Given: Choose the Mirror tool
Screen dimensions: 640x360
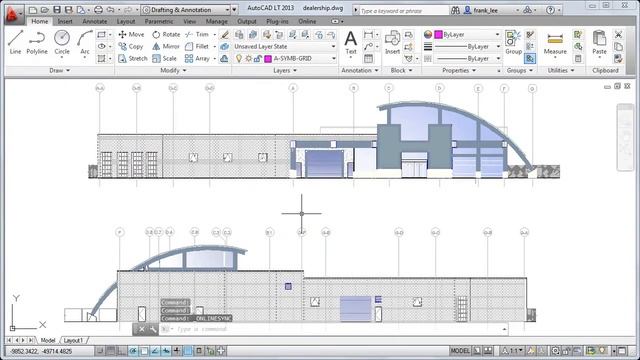Looking at the screenshot, I should (x=166, y=47).
